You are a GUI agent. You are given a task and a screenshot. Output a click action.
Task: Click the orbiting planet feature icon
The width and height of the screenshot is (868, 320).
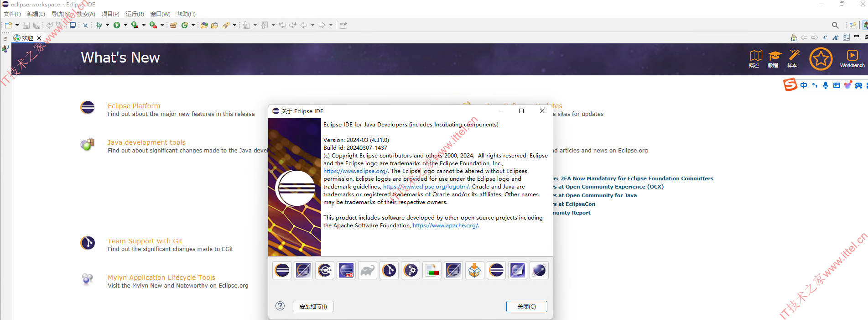pyautogui.click(x=539, y=270)
